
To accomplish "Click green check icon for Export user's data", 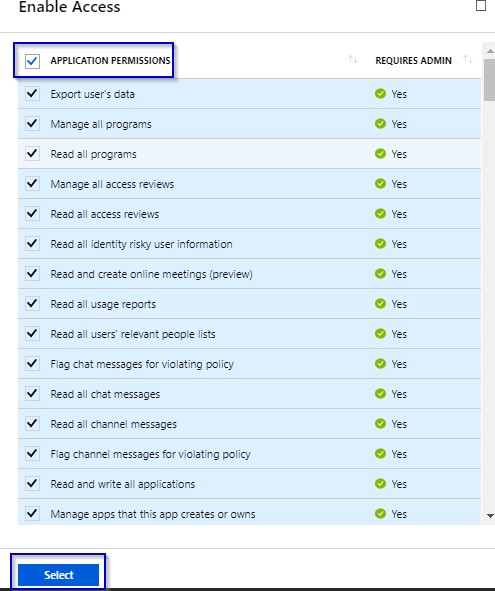I will point(380,93).
